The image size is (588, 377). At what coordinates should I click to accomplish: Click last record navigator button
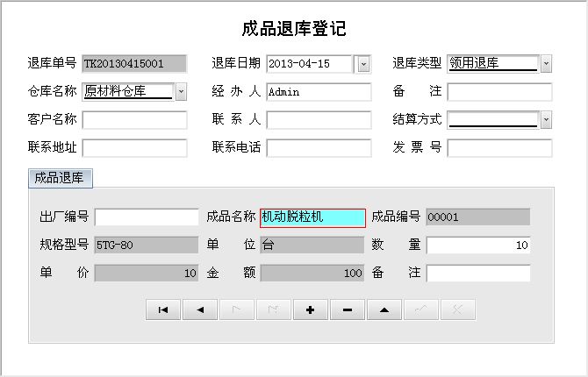(x=273, y=309)
